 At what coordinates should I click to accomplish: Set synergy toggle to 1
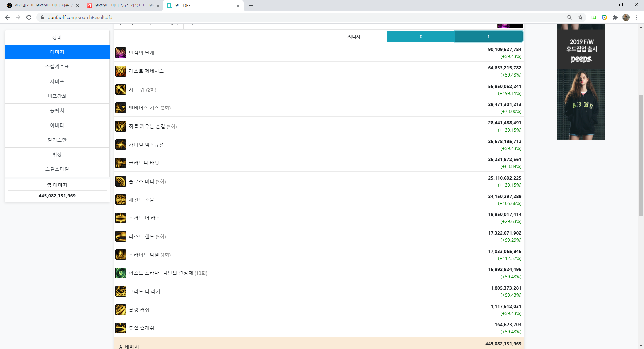[488, 37]
